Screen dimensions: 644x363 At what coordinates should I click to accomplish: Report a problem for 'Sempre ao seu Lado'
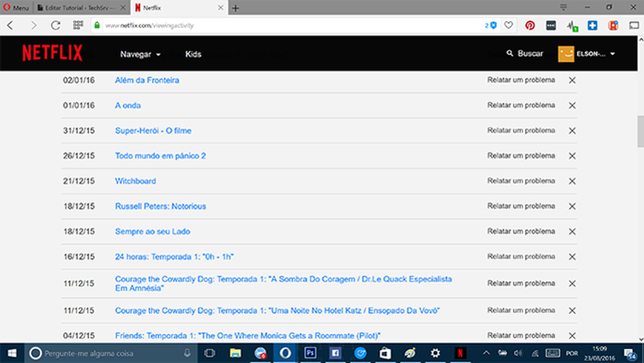tap(521, 231)
